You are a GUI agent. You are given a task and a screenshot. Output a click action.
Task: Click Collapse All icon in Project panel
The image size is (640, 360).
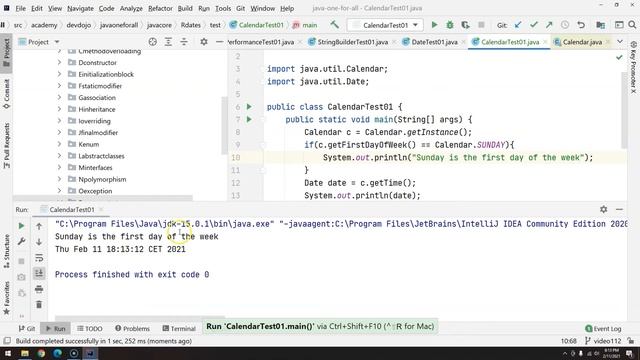point(184,42)
